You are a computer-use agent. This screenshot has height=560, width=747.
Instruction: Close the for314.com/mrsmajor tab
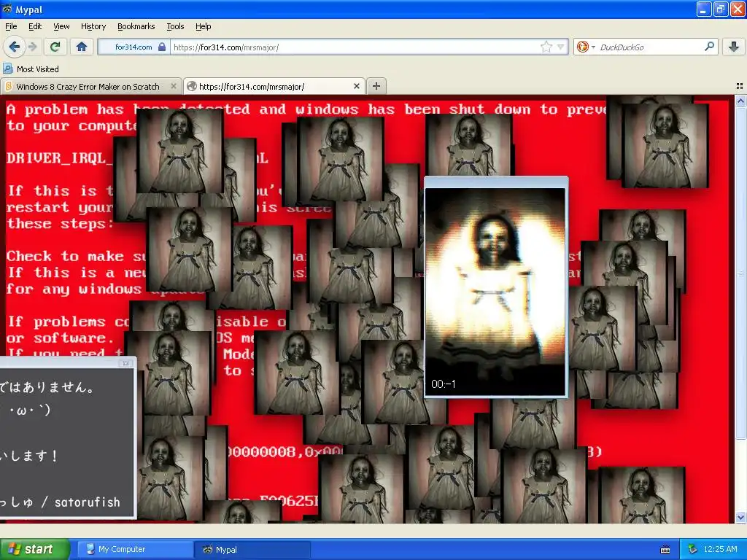click(356, 86)
